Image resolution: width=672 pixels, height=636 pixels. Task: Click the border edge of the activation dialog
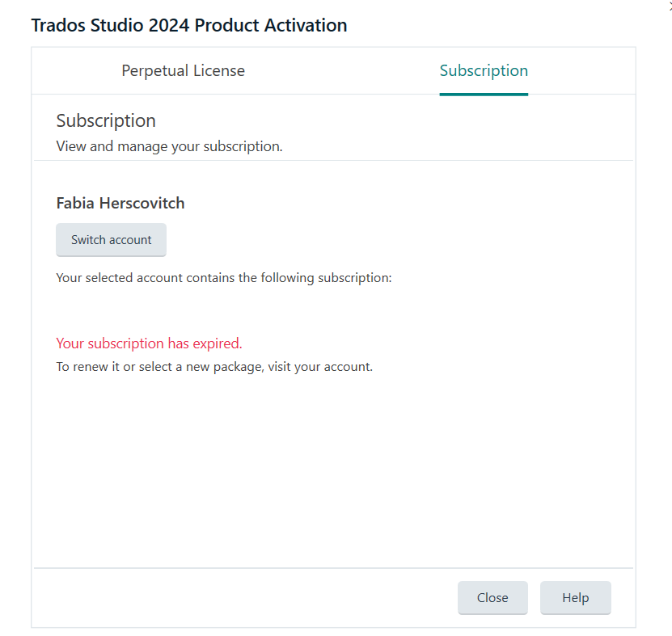point(31,323)
